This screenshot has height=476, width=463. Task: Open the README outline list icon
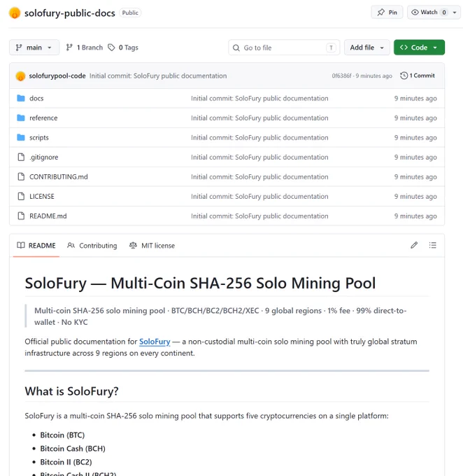tap(433, 245)
